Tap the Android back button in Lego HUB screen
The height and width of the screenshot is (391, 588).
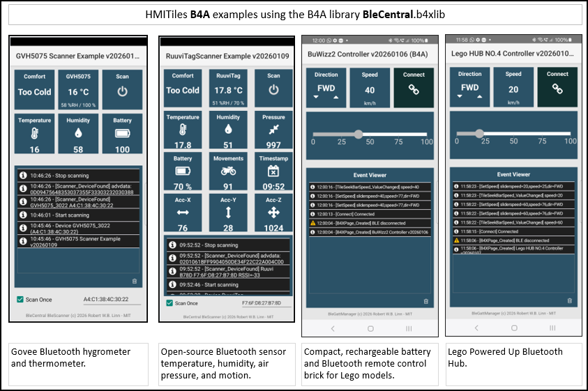(x=476, y=328)
